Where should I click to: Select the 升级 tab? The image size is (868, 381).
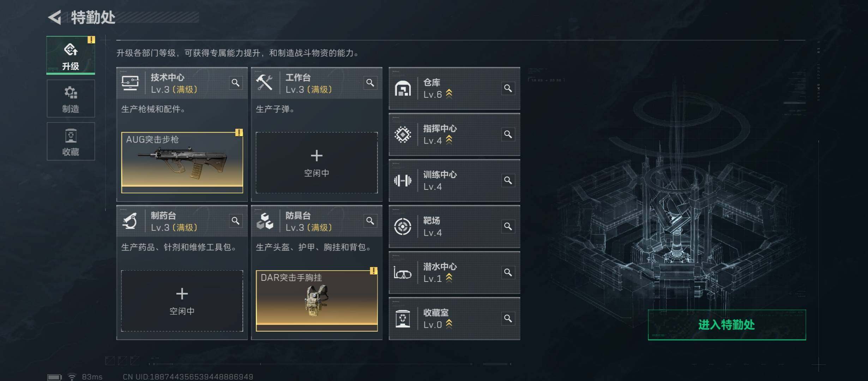(x=71, y=55)
